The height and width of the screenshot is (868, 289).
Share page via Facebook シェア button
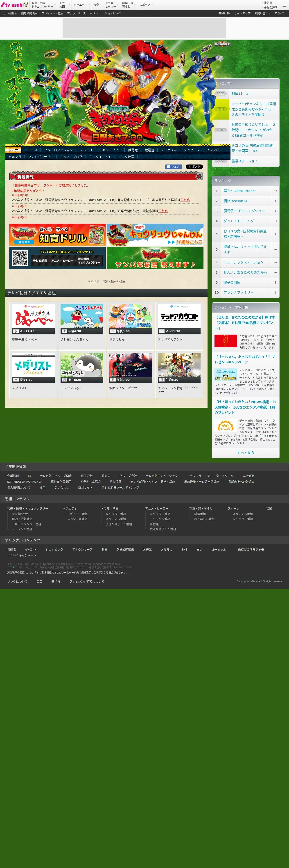pos(174,167)
